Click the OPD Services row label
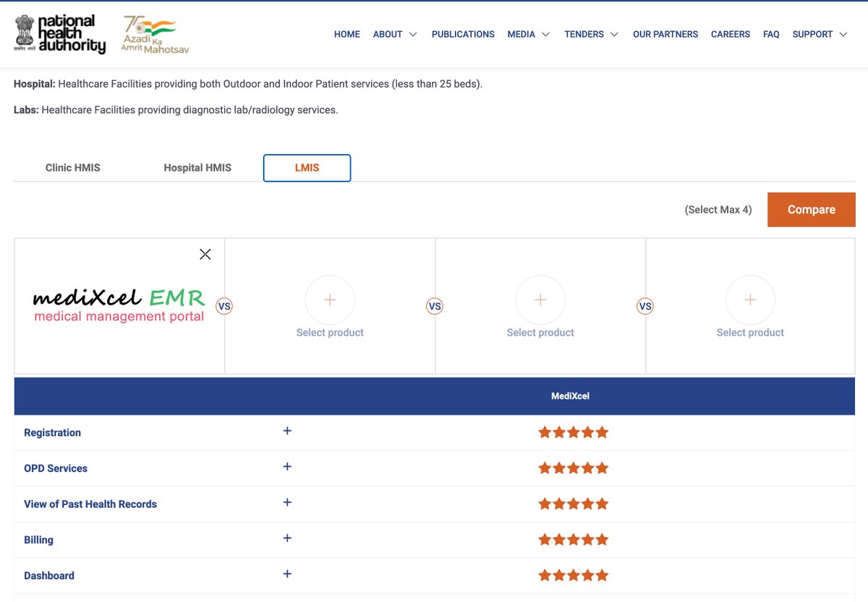868x602 pixels. pos(56,468)
